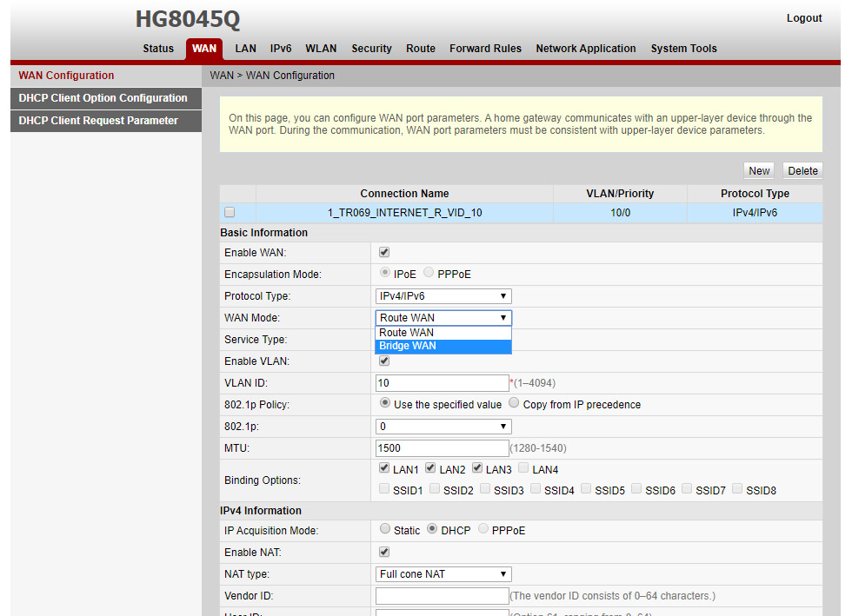This screenshot has width=852, height=616.
Task: Click the Vendor ID input field
Action: point(443,596)
